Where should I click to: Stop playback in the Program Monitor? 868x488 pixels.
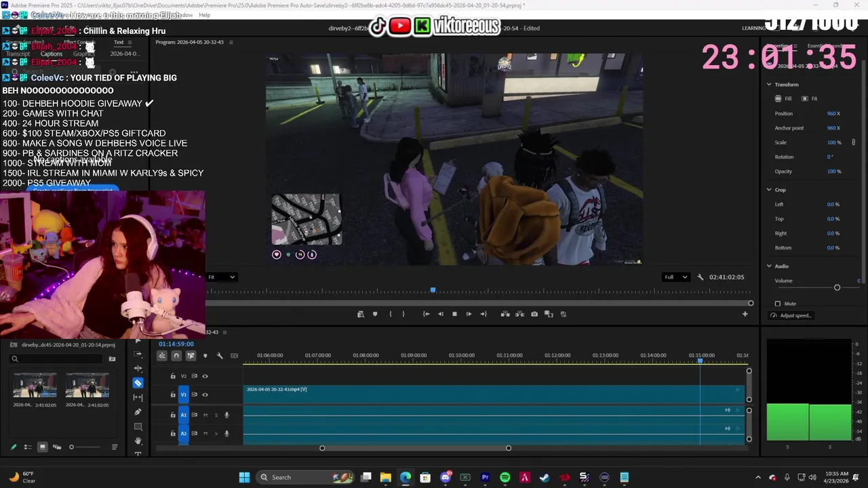pos(454,314)
